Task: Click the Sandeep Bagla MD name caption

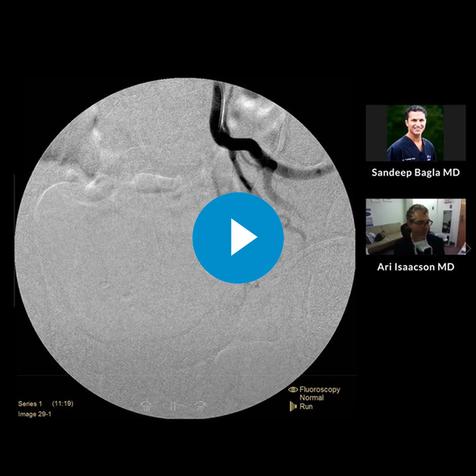Action: pyautogui.click(x=415, y=173)
